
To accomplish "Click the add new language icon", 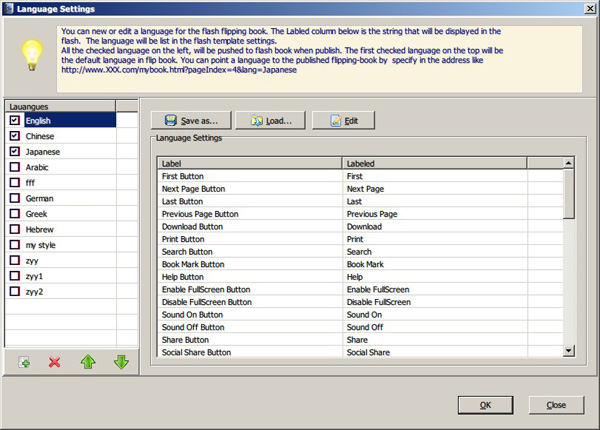I will tap(24, 362).
